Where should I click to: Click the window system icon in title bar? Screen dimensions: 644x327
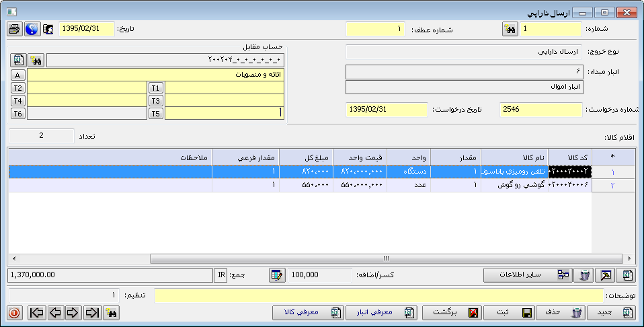point(12,12)
